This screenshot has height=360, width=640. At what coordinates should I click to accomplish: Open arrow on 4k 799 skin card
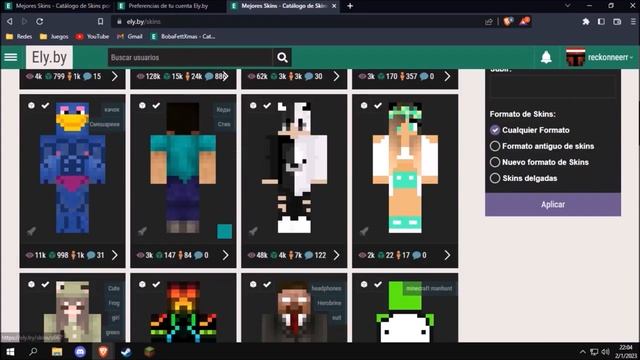(x=115, y=76)
